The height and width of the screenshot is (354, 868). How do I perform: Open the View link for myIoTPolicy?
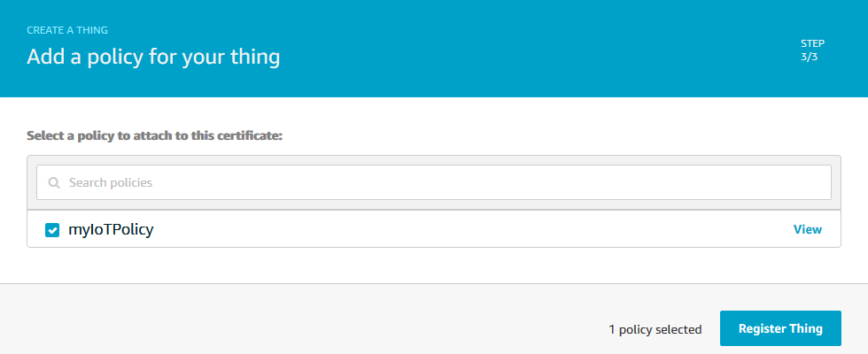point(807,229)
